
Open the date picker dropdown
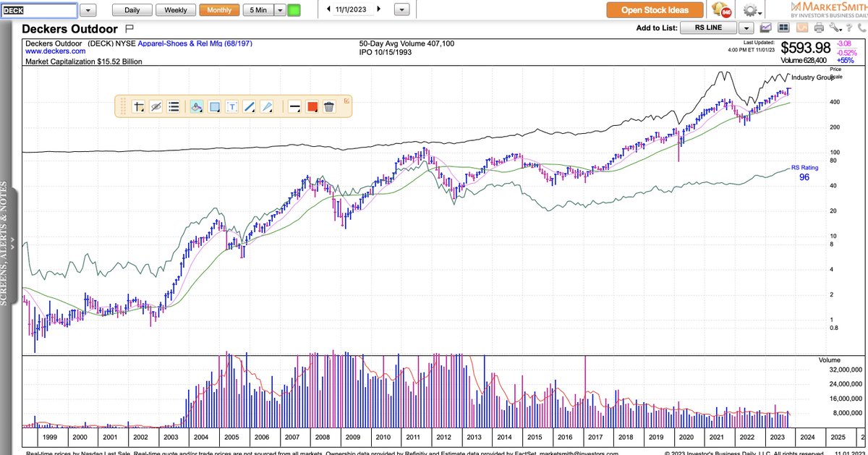tap(402, 10)
